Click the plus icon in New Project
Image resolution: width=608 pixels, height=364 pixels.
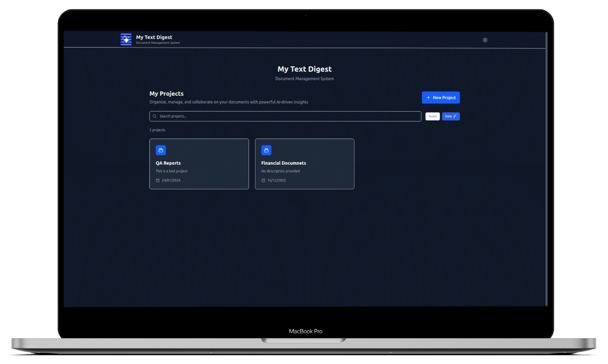(x=429, y=97)
